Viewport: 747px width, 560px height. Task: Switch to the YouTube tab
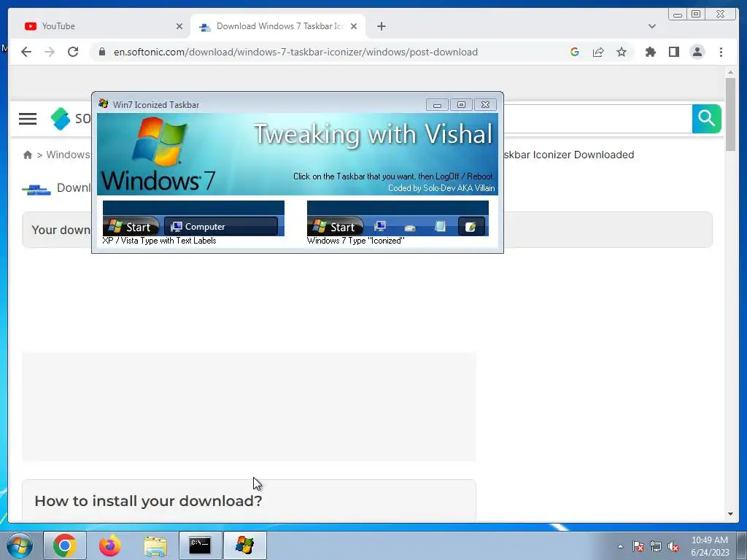(x=100, y=26)
